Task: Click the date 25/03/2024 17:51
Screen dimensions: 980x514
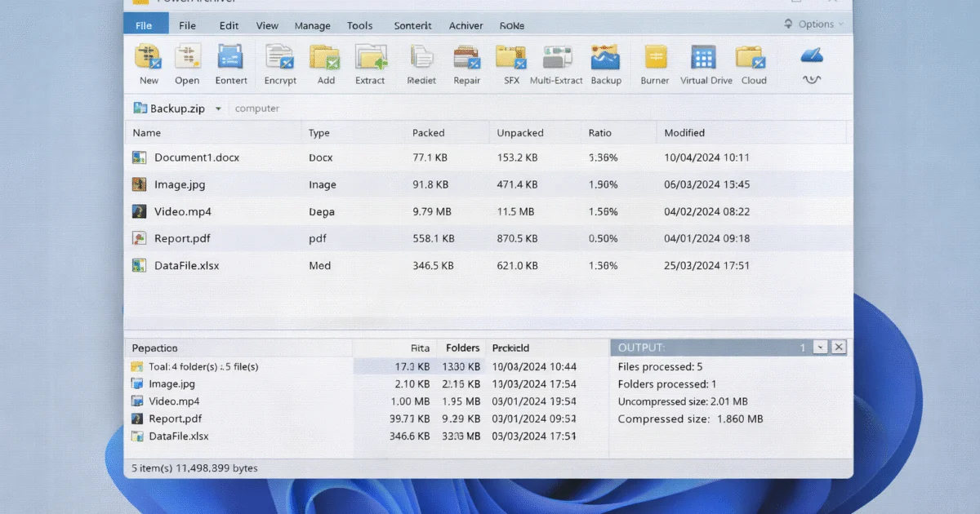Action: click(706, 265)
